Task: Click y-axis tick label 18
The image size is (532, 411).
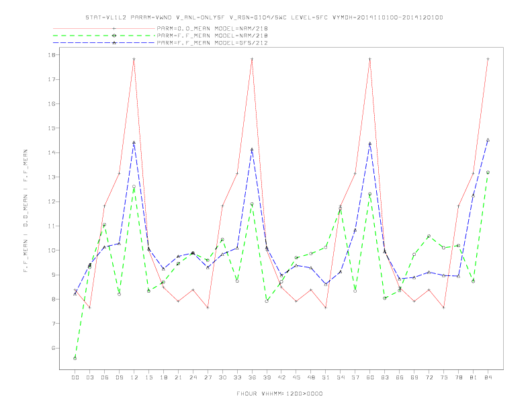Action: (x=51, y=55)
